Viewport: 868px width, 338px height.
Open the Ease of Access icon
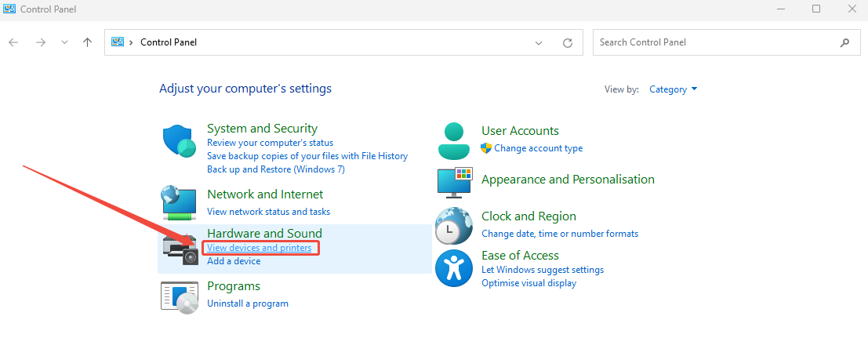(x=454, y=268)
